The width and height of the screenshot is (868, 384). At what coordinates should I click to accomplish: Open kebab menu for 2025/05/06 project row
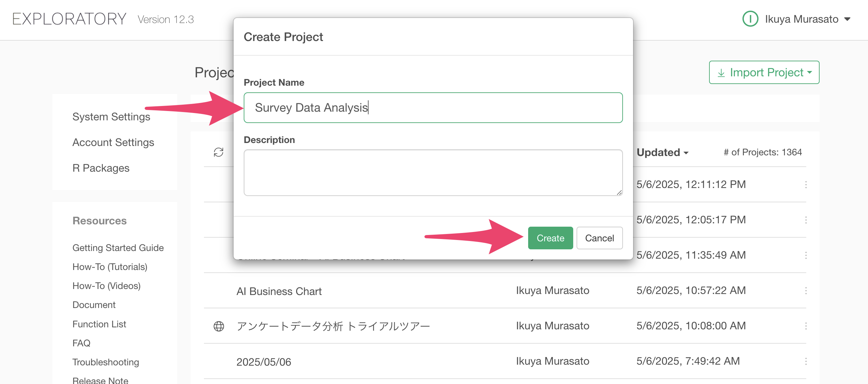(x=806, y=361)
